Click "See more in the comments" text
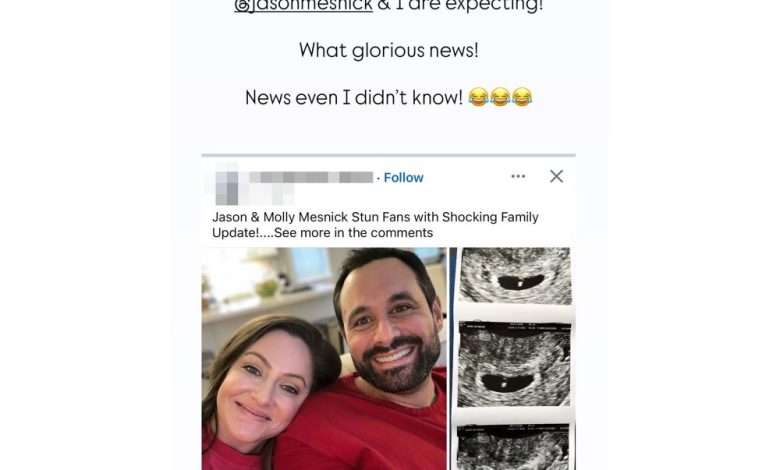 point(354,233)
